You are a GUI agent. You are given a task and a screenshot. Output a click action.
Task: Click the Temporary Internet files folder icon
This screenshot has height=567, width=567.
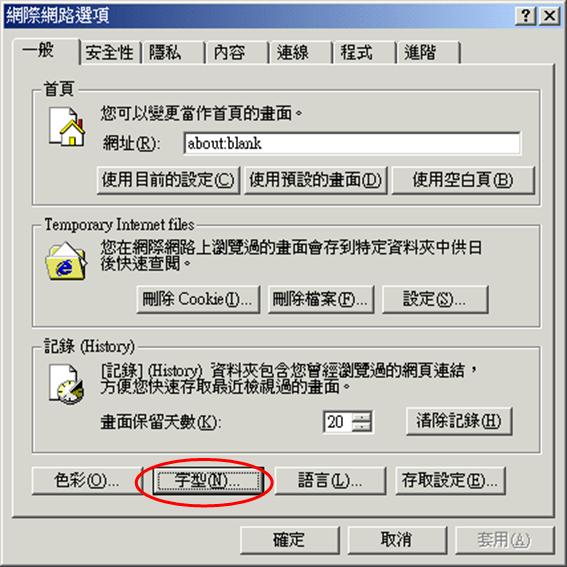(x=66, y=261)
